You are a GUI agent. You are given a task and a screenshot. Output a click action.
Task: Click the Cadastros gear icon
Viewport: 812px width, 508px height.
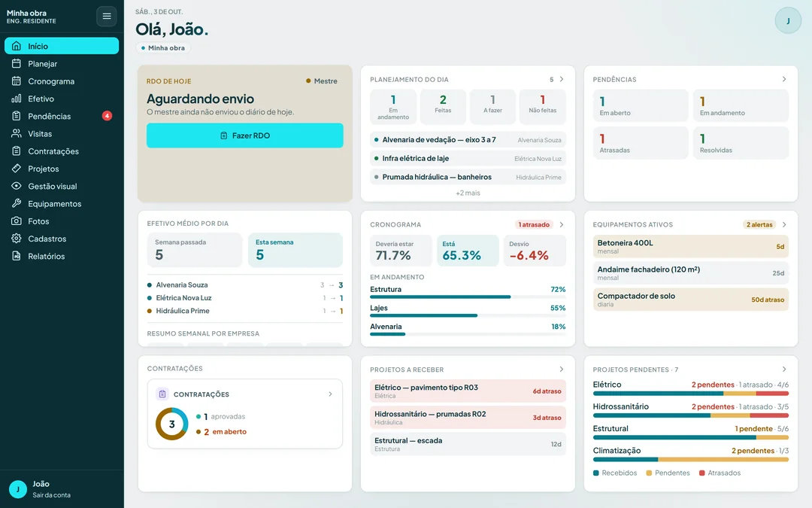point(17,239)
